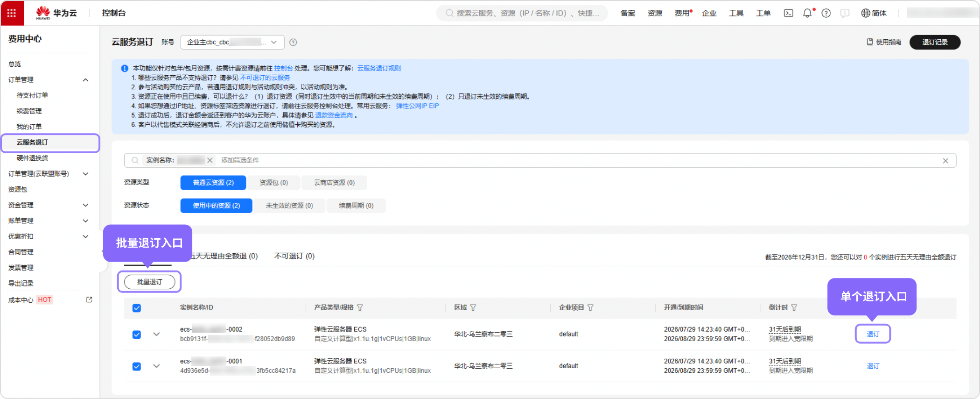Image resolution: width=980 pixels, height=399 pixels.
Task: Expand details of the -0002 instance row
Action: [x=156, y=334]
